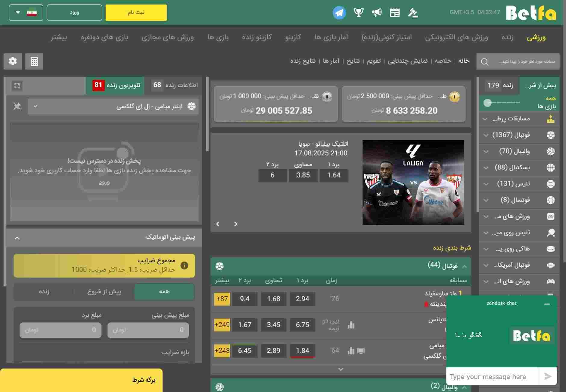Switch to the تلویزیون زنده tab
The height and width of the screenshot is (392, 566).
[115, 86]
